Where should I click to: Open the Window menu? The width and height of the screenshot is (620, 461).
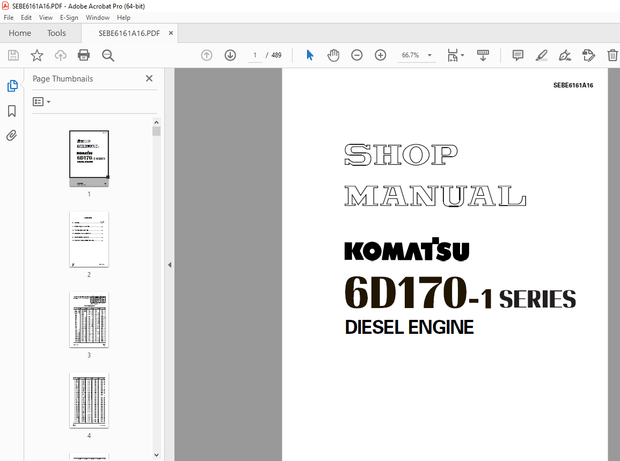pos(98,18)
